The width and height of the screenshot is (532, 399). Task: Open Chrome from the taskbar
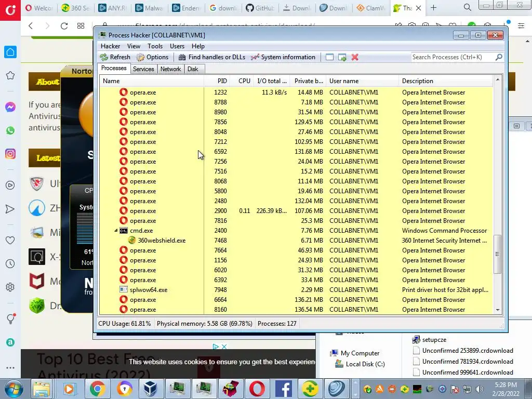[97, 389]
